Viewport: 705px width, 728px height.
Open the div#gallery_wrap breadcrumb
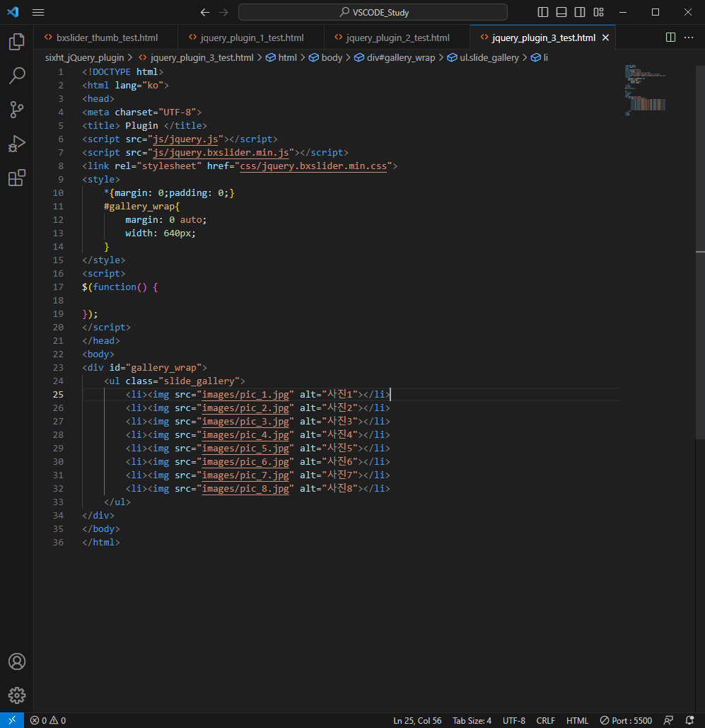(395, 57)
